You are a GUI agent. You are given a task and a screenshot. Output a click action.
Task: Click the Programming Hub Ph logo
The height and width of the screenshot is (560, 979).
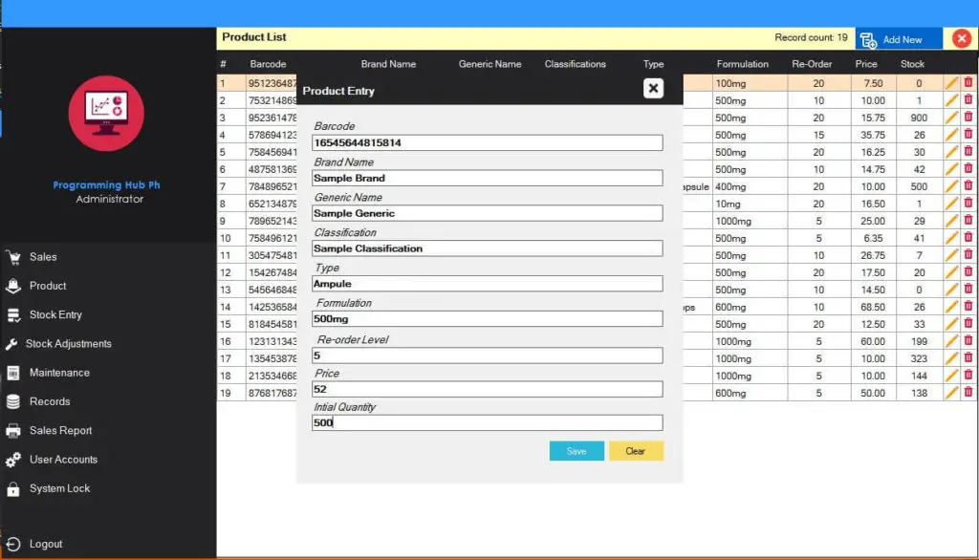[x=105, y=114]
